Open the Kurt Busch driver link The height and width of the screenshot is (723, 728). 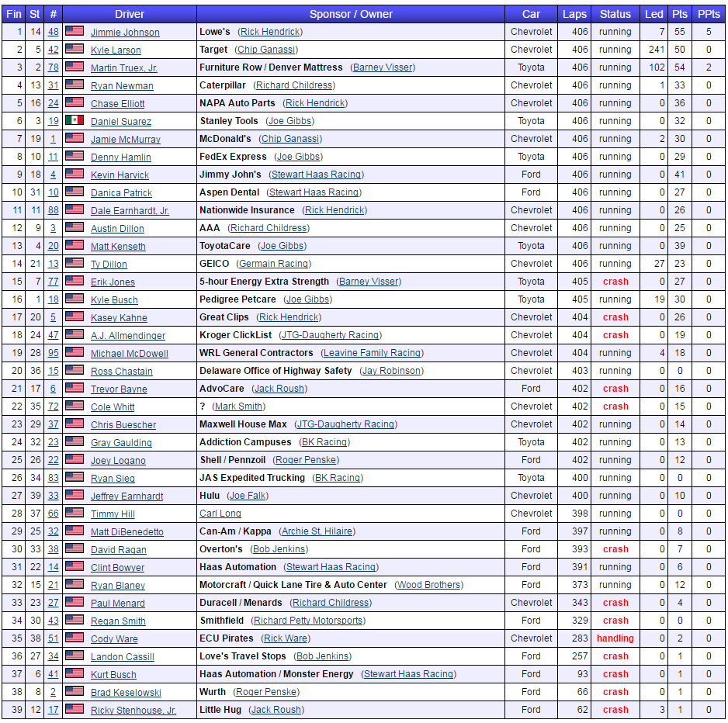pos(113,675)
